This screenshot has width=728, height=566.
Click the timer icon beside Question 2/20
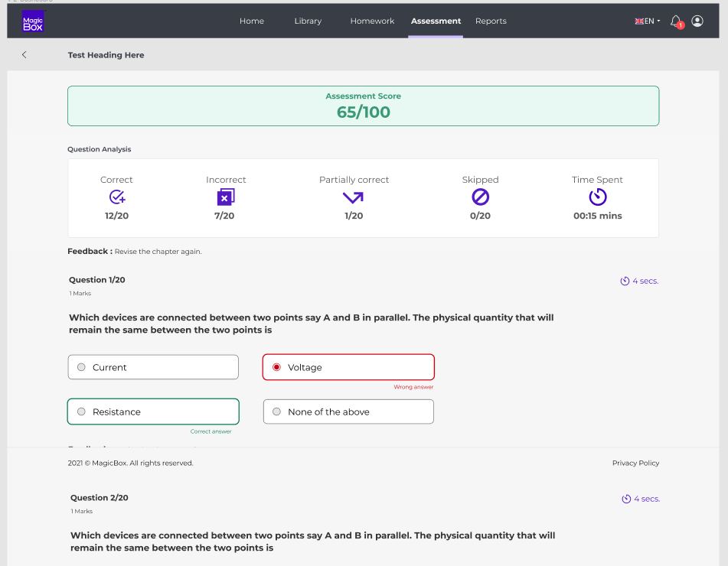625,499
